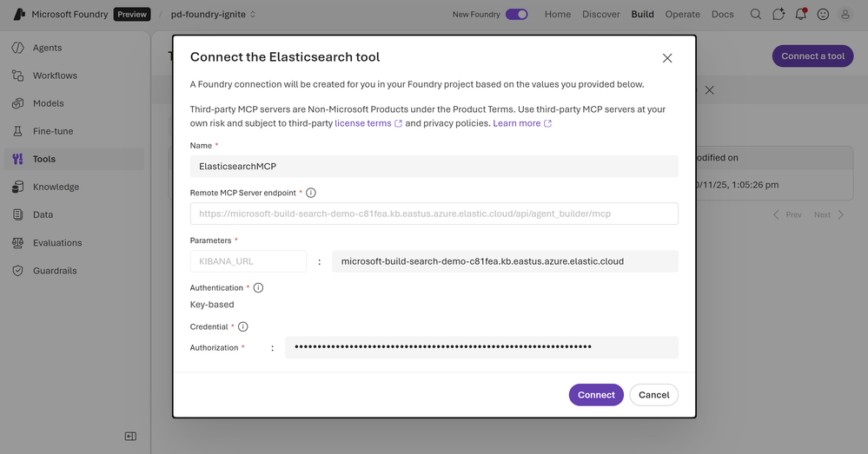Click the Connect a tool button
This screenshot has height=454, width=868.
pyautogui.click(x=812, y=56)
